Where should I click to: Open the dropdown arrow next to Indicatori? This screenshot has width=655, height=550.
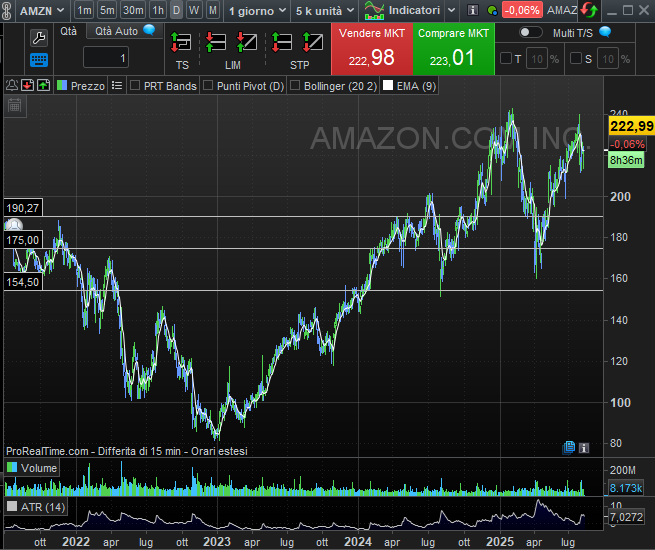(451, 10)
